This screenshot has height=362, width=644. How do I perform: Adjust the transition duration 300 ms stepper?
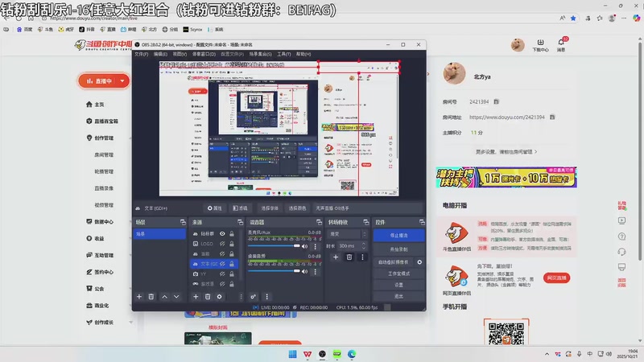(364, 246)
